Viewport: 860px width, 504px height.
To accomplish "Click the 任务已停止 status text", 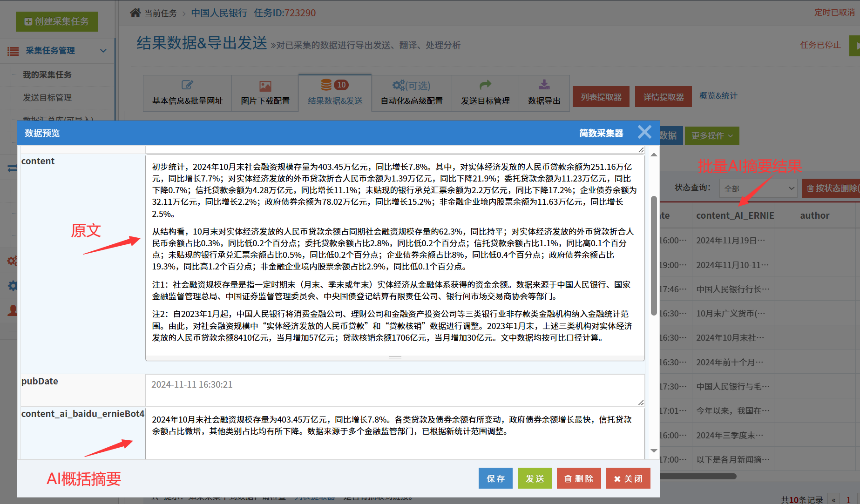I will [820, 45].
